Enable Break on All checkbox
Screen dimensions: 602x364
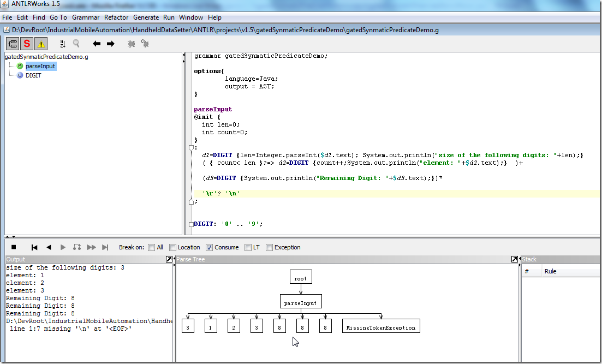[x=152, y=247]
